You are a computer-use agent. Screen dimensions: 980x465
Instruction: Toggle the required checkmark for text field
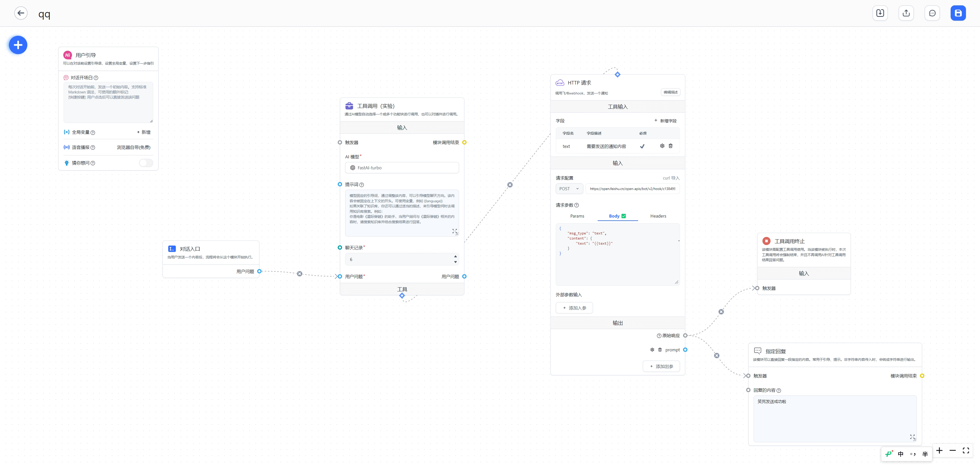pyautogui.click(x=642, y=146)
